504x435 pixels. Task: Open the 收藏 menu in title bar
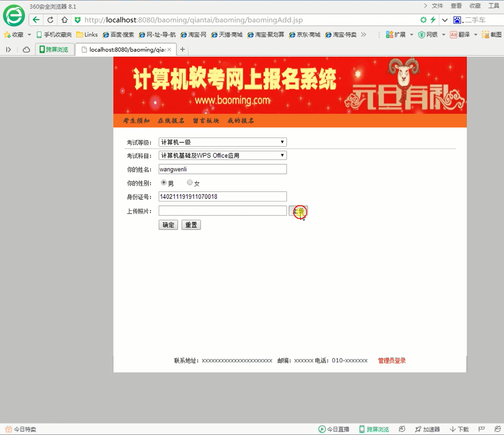pyautogui.click(x=475, y=6)
